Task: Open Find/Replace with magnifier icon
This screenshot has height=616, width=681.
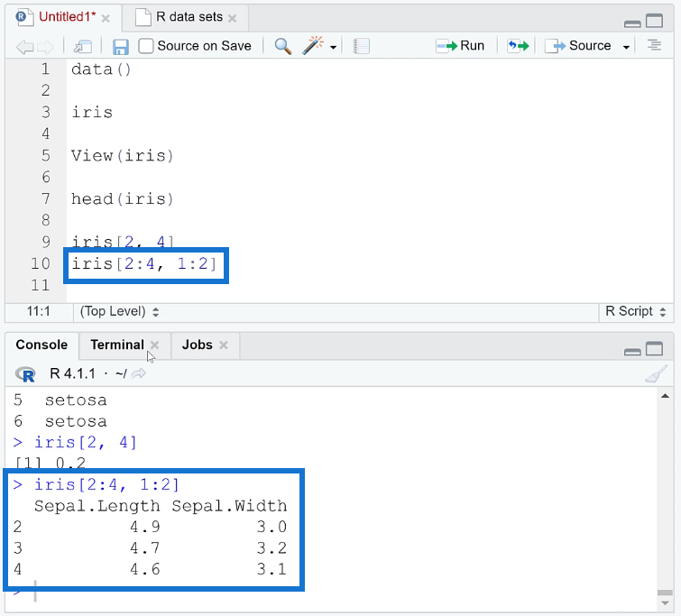Action: click(282, 46)
